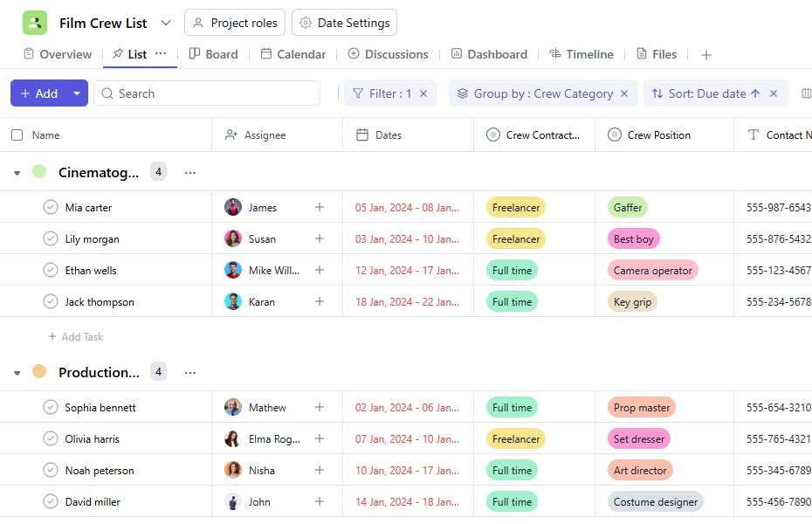
Task: Collapse the Cinematography group
Action: coord(17,173)
